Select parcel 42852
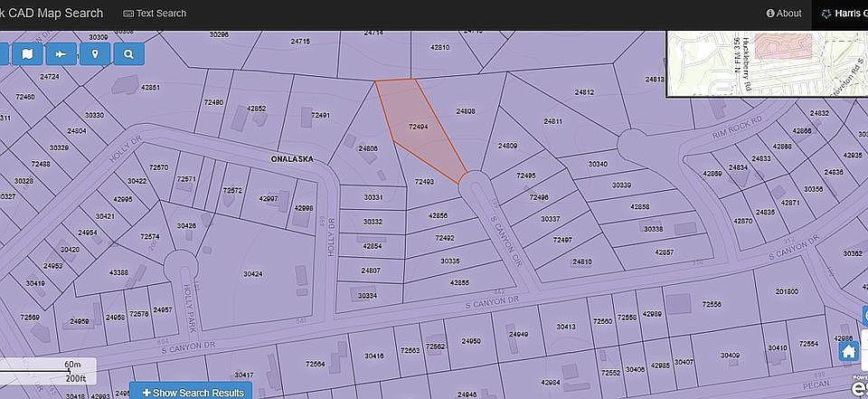Viewport: 868px width, 399px height. [x=256, y=109]
